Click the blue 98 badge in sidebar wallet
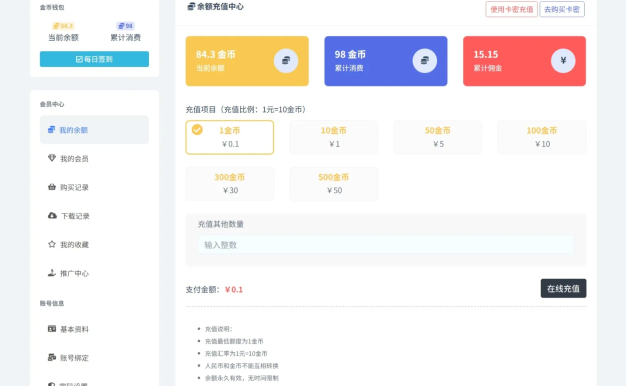The width and height of the screenshot is (626, 386). point(125,26)
